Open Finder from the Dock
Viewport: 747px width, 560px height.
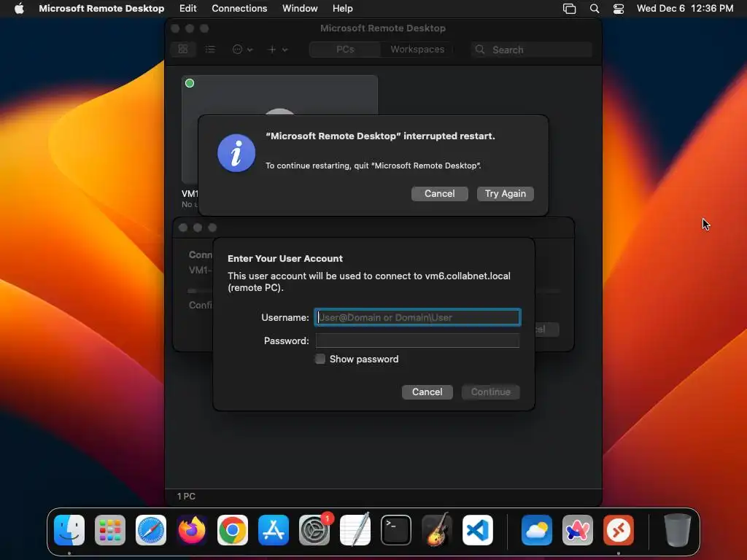click(69, 529)
